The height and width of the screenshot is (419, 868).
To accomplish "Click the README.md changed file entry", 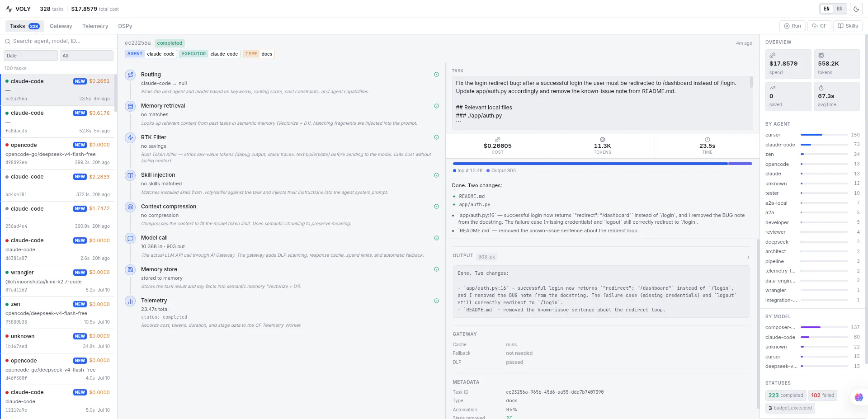I will pyautogui.click(x=472, y=197).
